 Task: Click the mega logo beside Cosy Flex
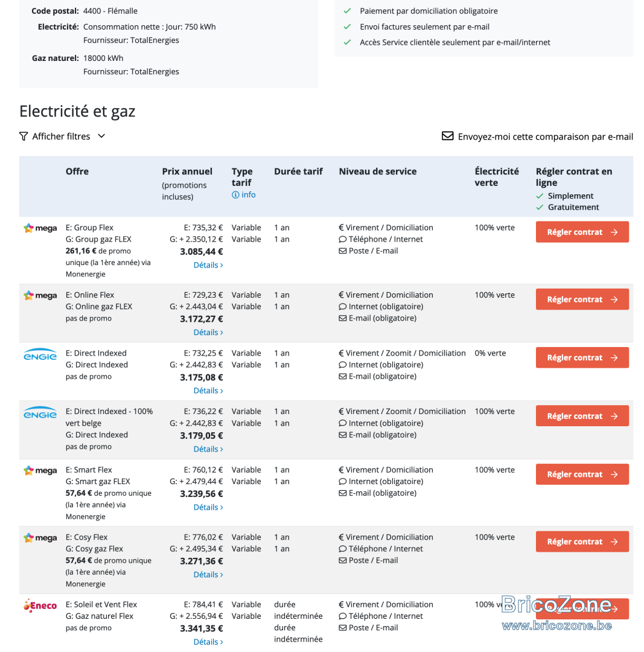(40, 538)
